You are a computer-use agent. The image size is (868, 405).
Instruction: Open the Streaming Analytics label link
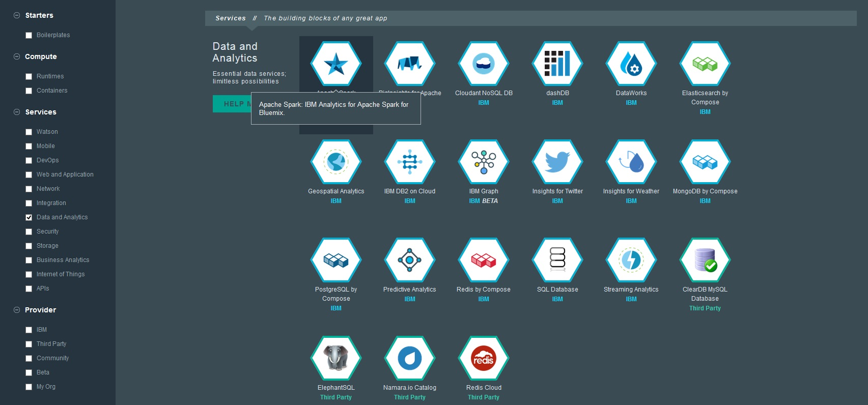(x=631, y=290)
